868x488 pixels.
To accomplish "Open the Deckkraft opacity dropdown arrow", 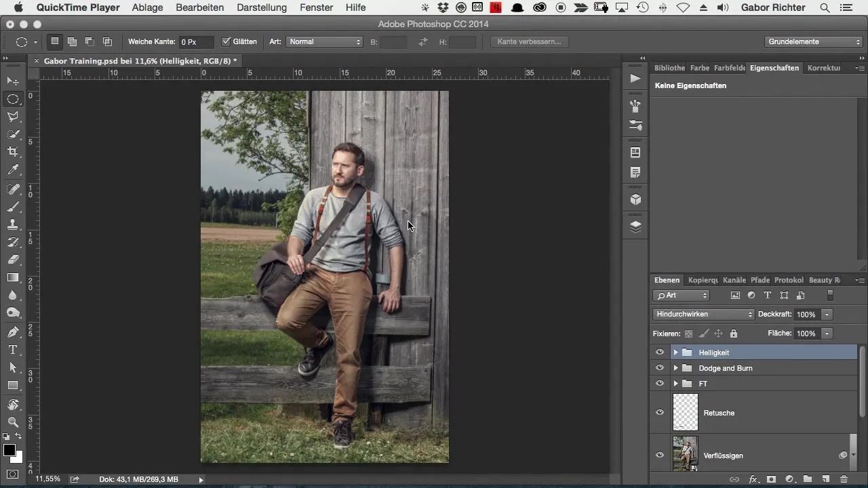I will (827, 314).
